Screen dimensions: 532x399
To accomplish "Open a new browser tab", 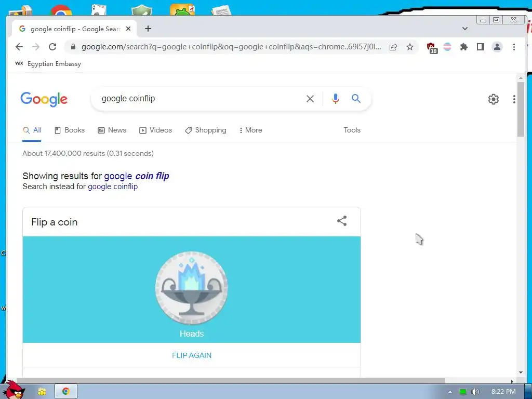I will [148, 29].
